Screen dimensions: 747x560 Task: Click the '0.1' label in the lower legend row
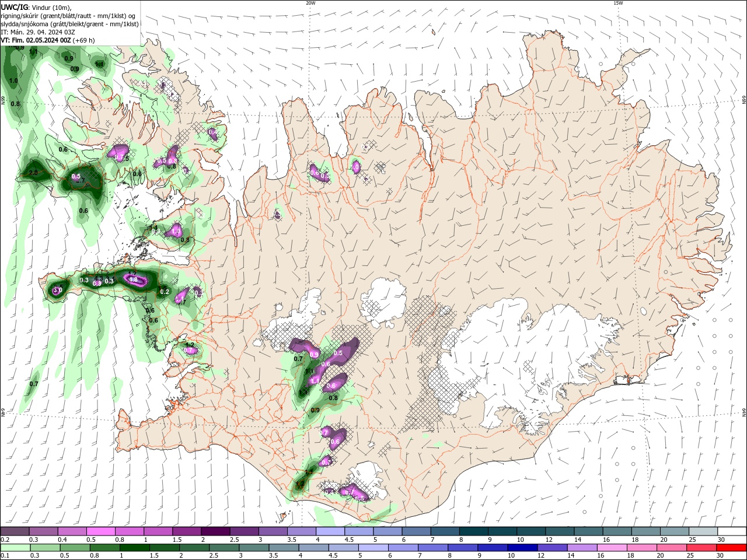(5, 556)
